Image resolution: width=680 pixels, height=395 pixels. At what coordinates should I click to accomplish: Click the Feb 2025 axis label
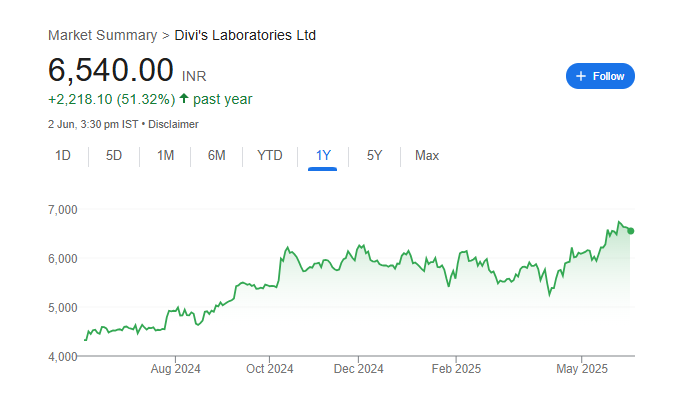456,369
